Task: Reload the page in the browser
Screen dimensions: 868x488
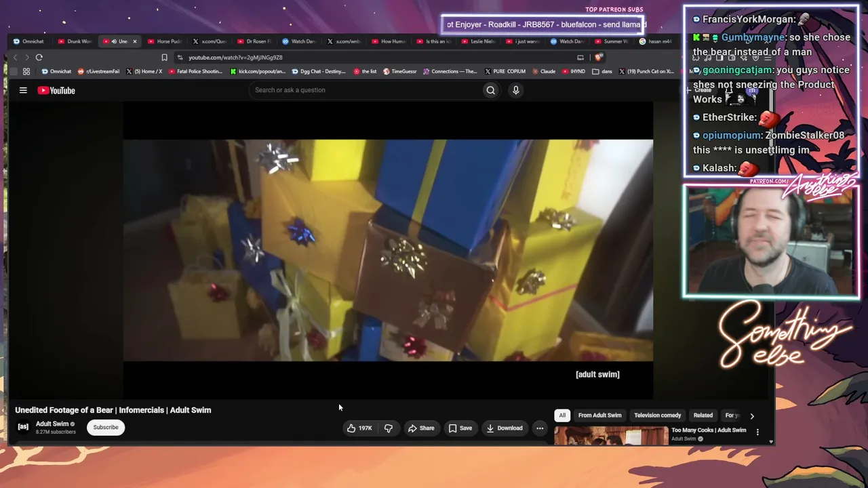Action: tap(39, 58)
